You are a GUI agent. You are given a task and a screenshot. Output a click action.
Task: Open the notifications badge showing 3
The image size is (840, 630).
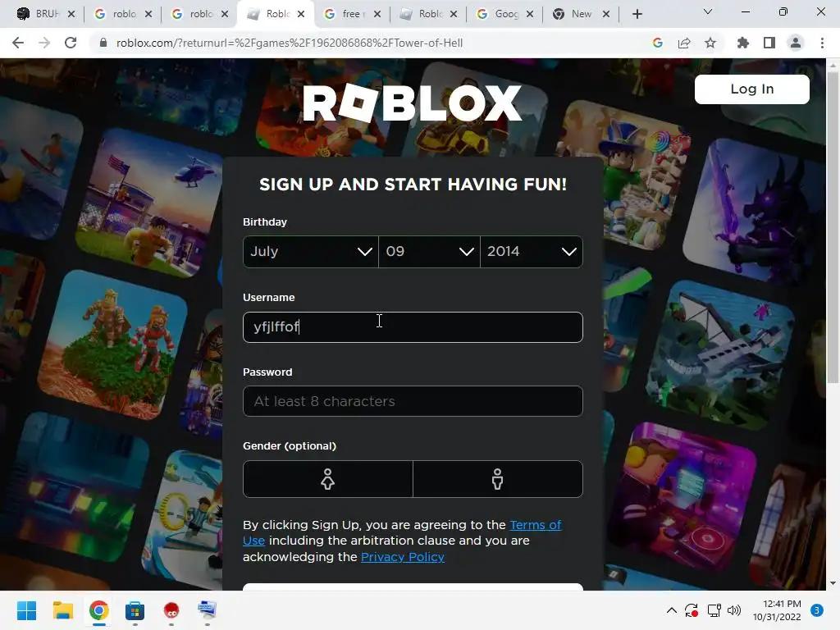point(817,610)
